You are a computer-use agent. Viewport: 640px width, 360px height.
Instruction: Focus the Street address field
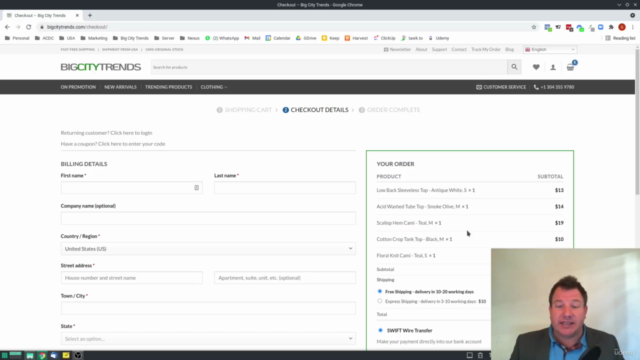pos(131,278)
